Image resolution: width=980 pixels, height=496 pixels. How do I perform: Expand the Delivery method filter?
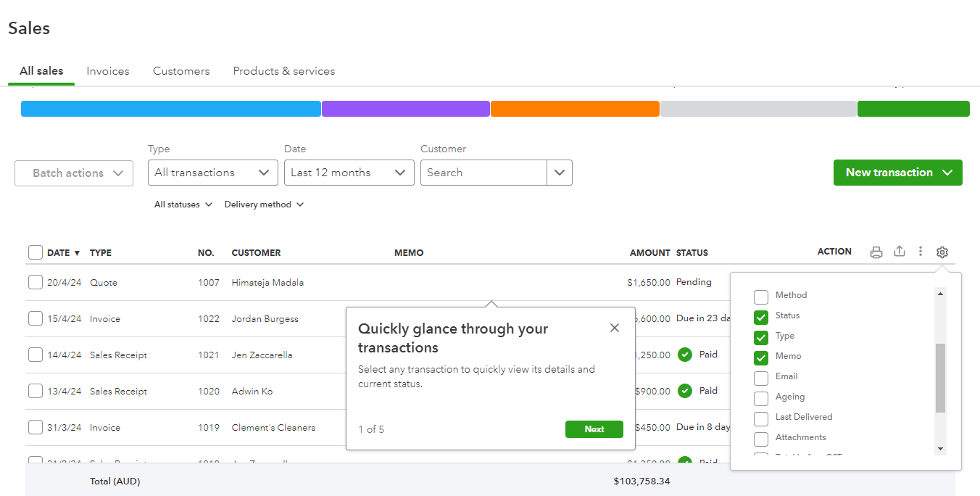coord(264,204)
